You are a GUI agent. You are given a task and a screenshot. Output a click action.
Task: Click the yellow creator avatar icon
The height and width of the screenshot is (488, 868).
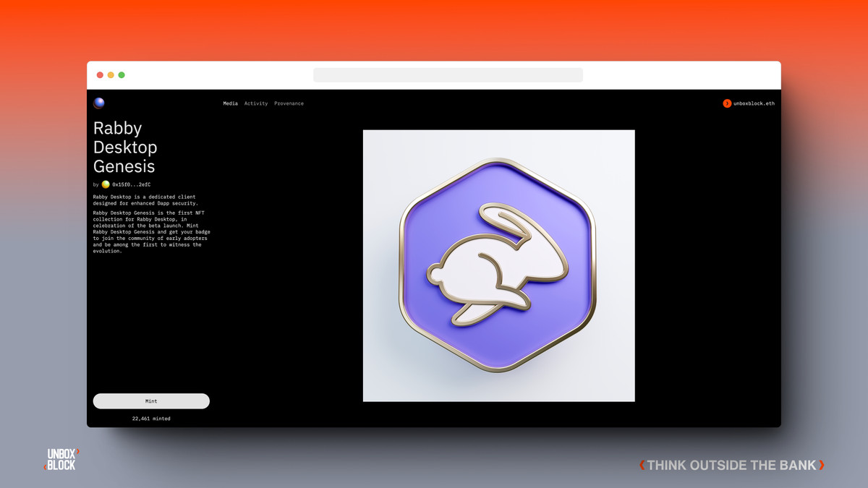click(x=106, y=184)
